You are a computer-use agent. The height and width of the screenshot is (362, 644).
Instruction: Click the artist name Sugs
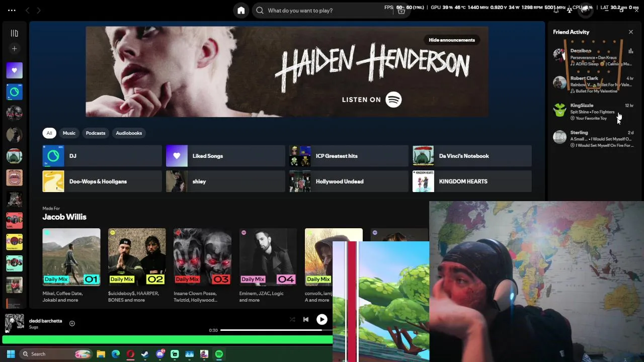click(x=34, y=327)
